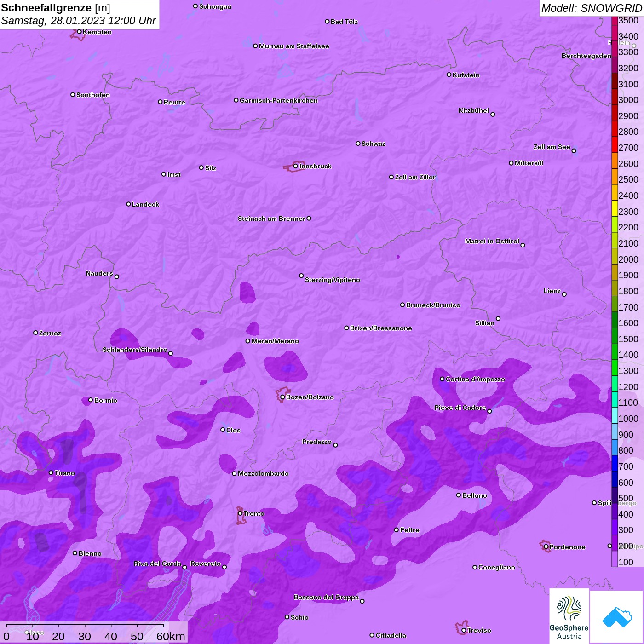Image resolution: width=644 pixels, height=644 pixels.
Task: Click the 'Sonthofen' map label
Action: pos(93,95)
